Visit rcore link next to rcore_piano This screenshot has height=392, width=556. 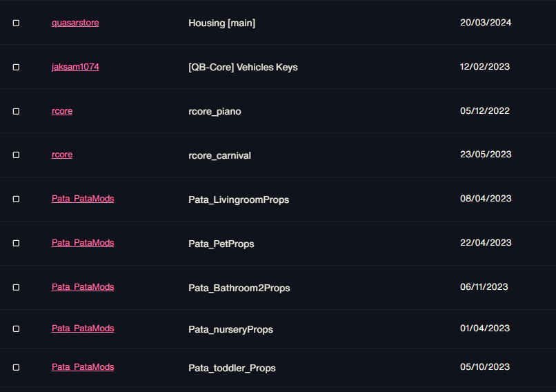[62, 111]
